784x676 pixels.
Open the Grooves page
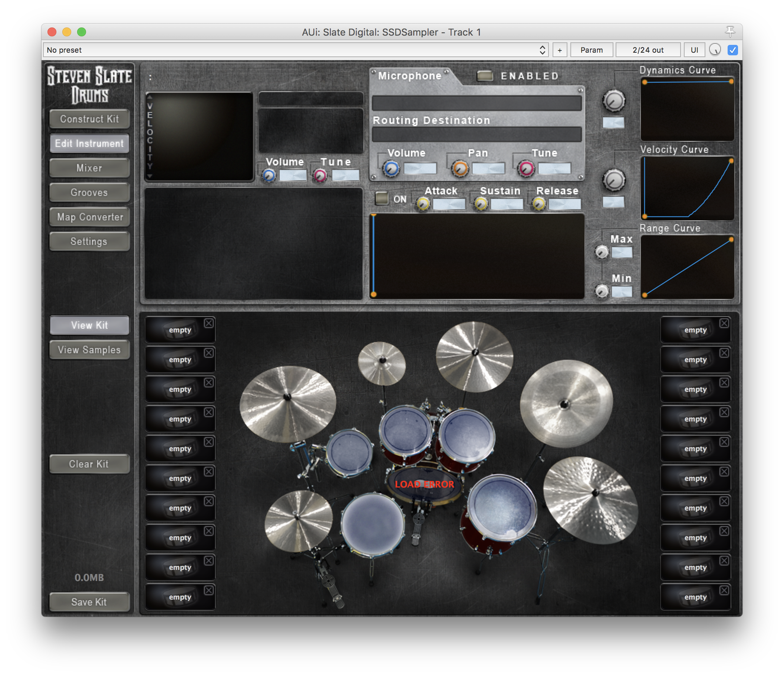point(89,192)
